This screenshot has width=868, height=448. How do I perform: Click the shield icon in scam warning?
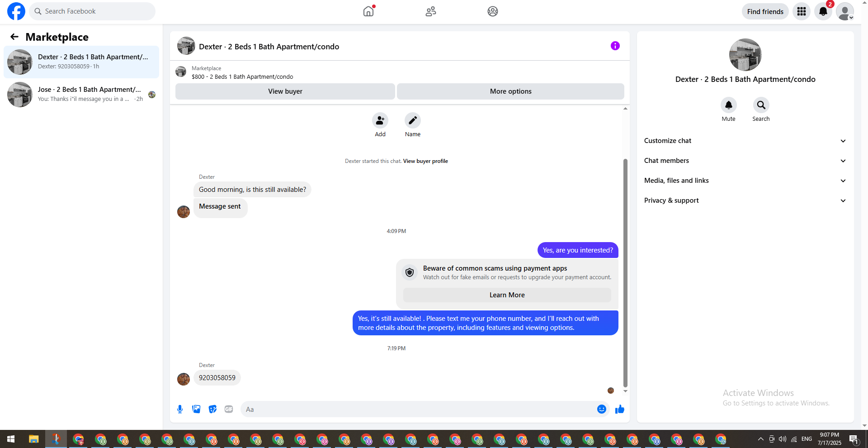coord(410,272)
